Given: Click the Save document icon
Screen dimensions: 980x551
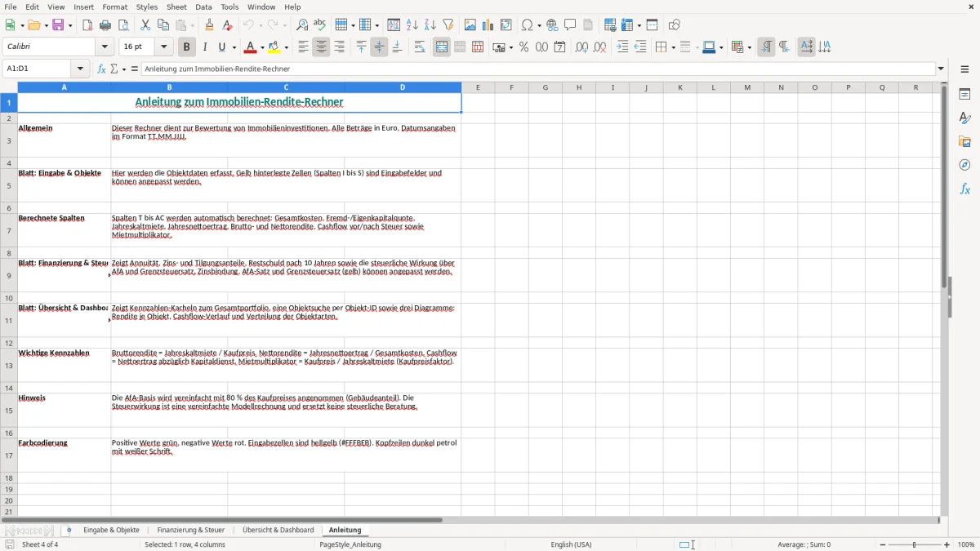Looking at the screenshot, I should [58, 25].
